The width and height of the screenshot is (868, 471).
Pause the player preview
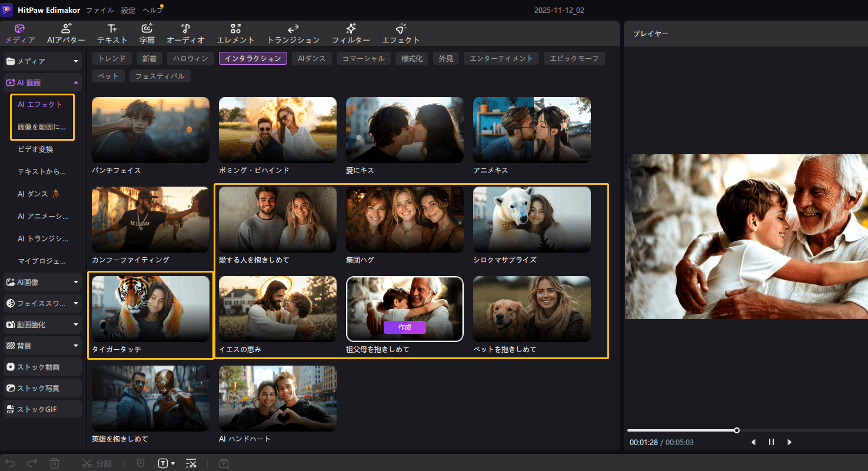(x=771, y=442)
